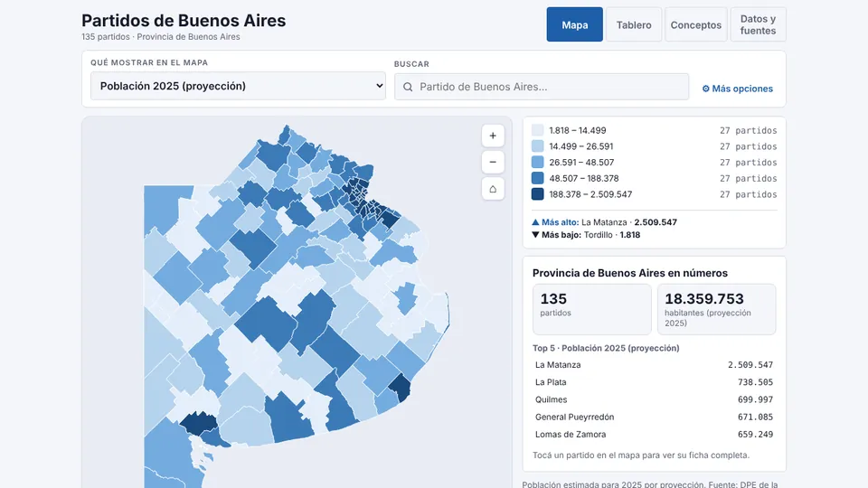Click the 48.507 – 188.378 legend swatch
This screenshot has height=488, width=868.
click(537, 178)
